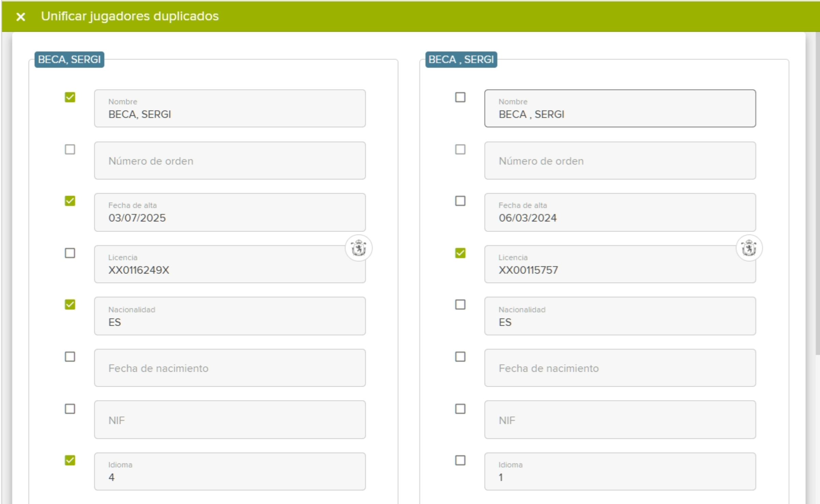
Task: Uncheck the left Nacionalidad checkbox
Action: point(70,305)
